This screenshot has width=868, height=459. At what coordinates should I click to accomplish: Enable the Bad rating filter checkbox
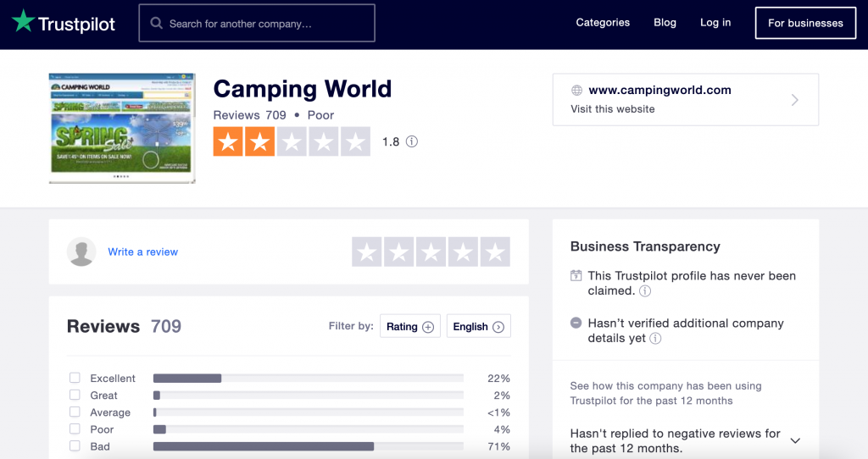point(75,445)
